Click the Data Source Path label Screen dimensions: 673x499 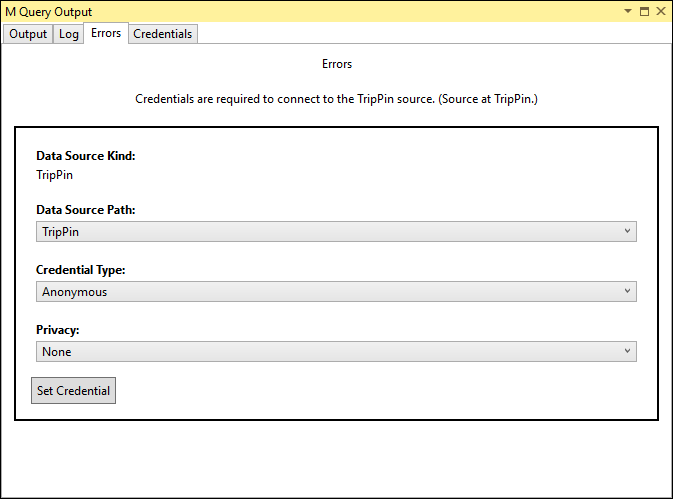tap(85, 210)
